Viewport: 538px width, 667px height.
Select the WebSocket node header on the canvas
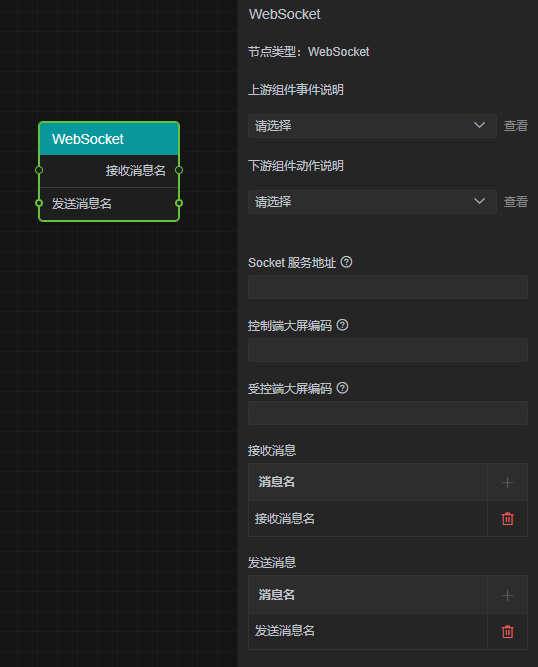[x=109, y=139]
